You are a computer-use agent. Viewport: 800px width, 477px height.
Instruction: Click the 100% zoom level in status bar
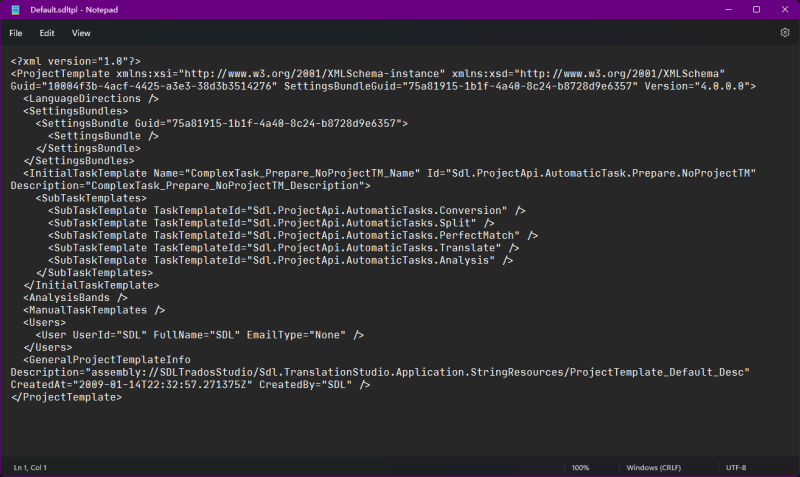coord(580,467)
